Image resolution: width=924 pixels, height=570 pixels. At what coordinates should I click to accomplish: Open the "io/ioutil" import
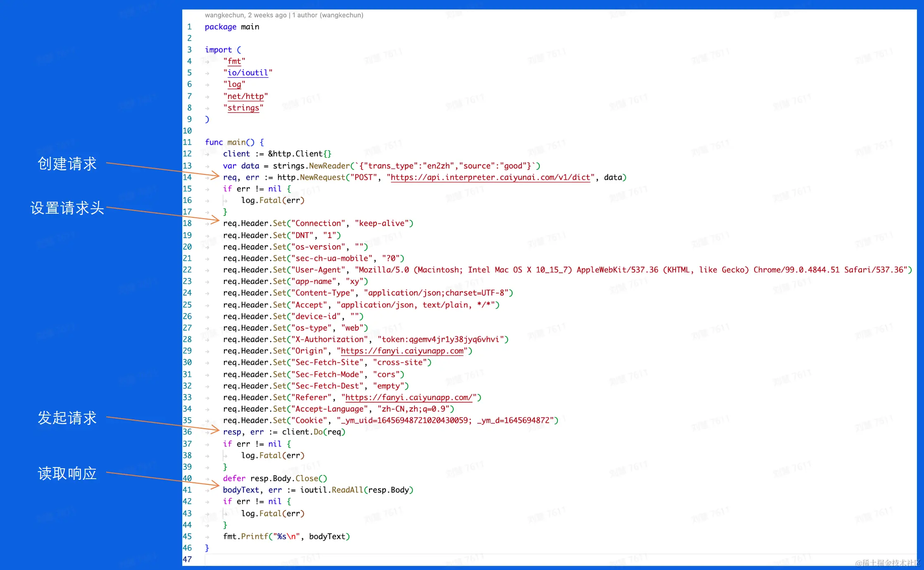pyautogui.click(x=248, y=73)
